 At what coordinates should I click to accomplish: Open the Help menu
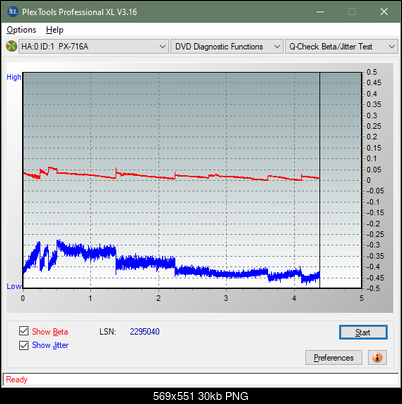click(x=55, y=30)
